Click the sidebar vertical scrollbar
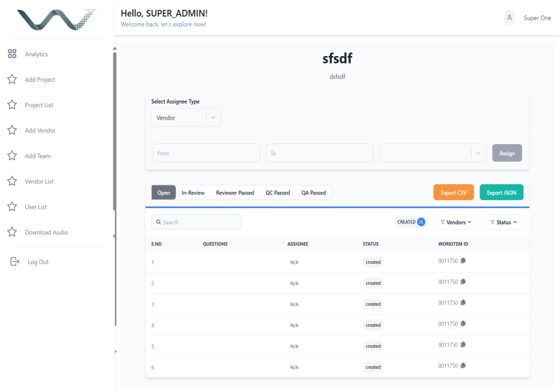This screenshot has width=560, height=392. (x=115, y=132)
